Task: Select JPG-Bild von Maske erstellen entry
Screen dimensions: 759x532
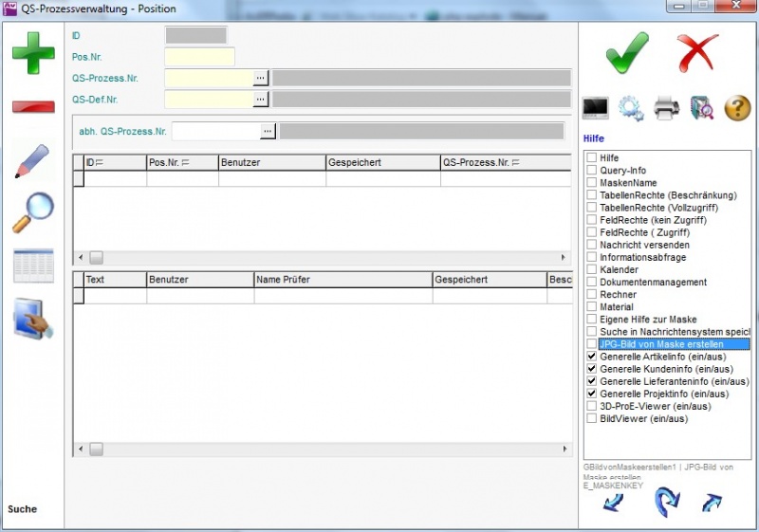Action: click(661, 344)
